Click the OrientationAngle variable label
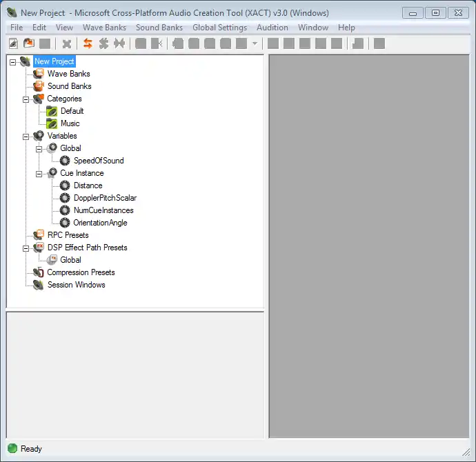This screenshot has width=476, height=462. click(100, 223)
